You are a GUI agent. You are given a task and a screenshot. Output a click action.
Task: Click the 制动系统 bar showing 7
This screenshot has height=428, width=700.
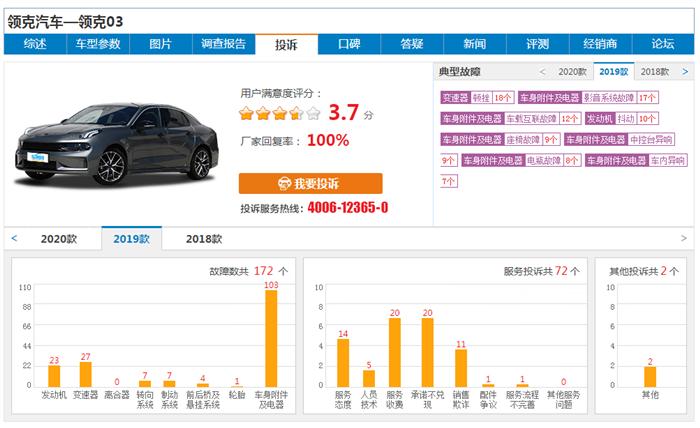click(169, 383)
